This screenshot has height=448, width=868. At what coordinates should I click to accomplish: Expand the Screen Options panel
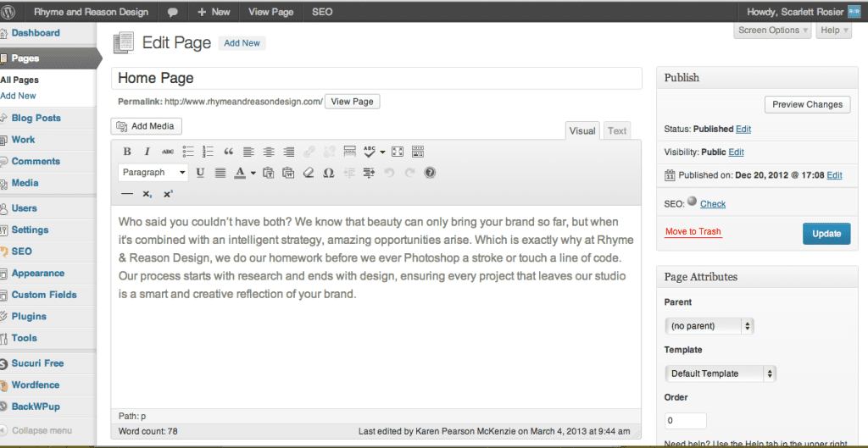click(773, 30)
